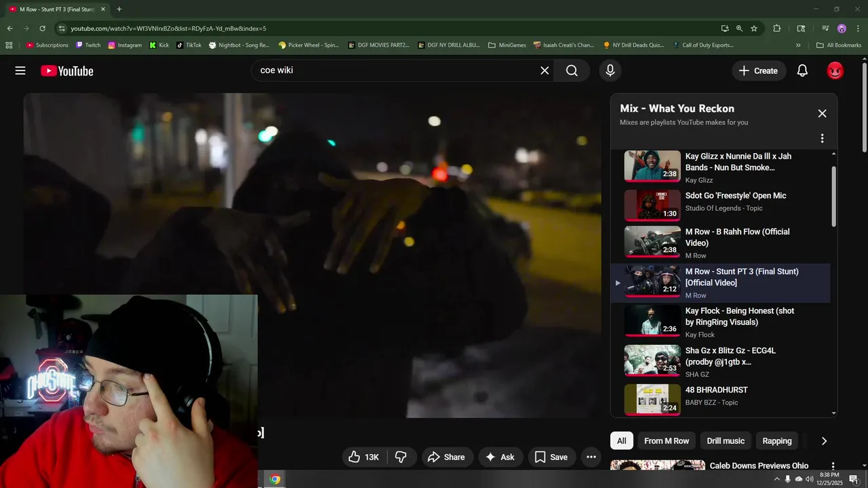
Task: Open Chrome three-dot menu
Action: tap(856, 28)
